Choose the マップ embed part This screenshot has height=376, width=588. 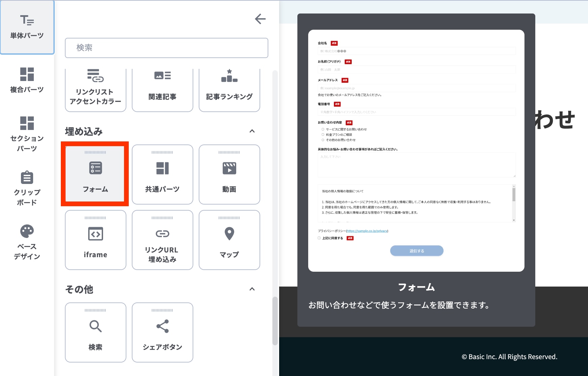pos(229,240)
